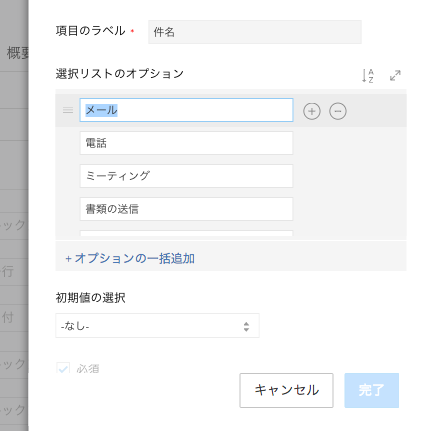Confirm changes with the 完了 button
The image size is (444, 431).
[x=372, y=390]
